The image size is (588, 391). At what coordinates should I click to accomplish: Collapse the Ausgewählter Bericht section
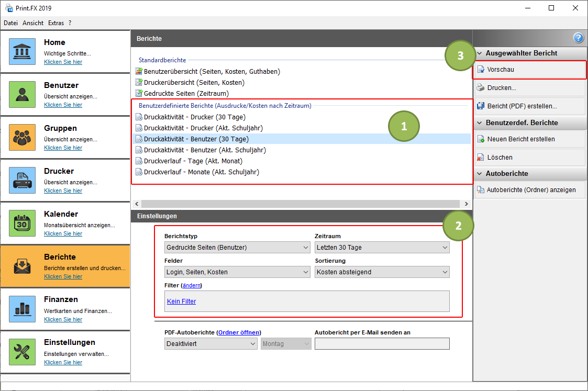pyautogui.click(x=480, y=53)
